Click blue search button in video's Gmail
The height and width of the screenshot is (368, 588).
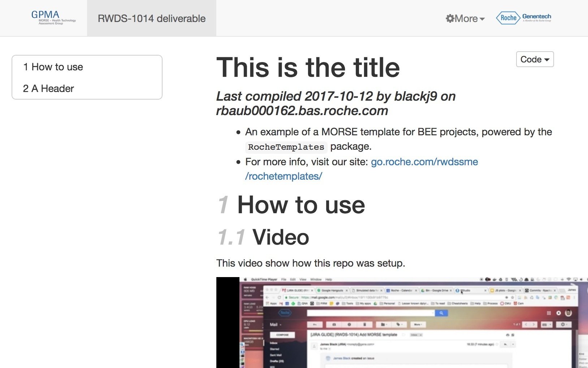pyautogui.click(x=441, y=313)
